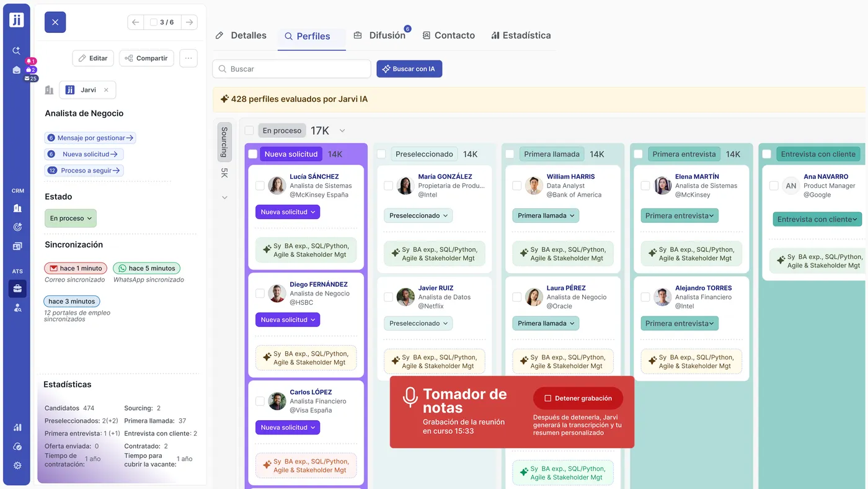Image resolution: width=868 pixels, height=489 pixels.
Task: Open the ATS candidate search person icon
Action: coord(17,308)
